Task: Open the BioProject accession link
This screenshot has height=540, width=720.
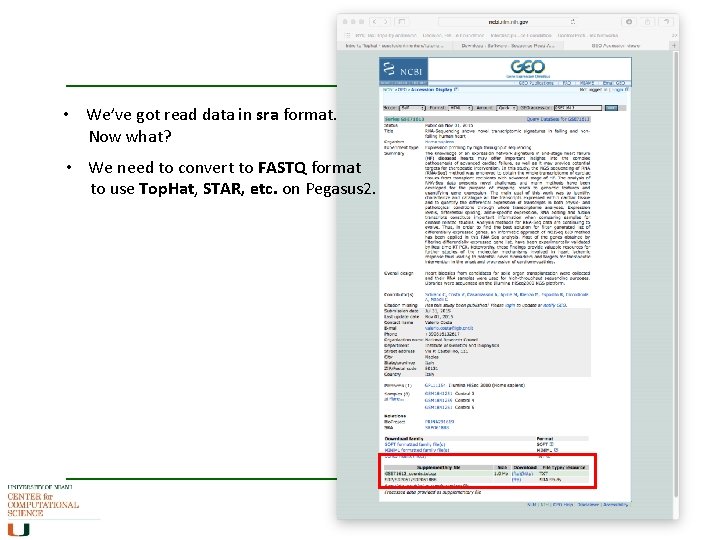Action: (x=439, y=422)
